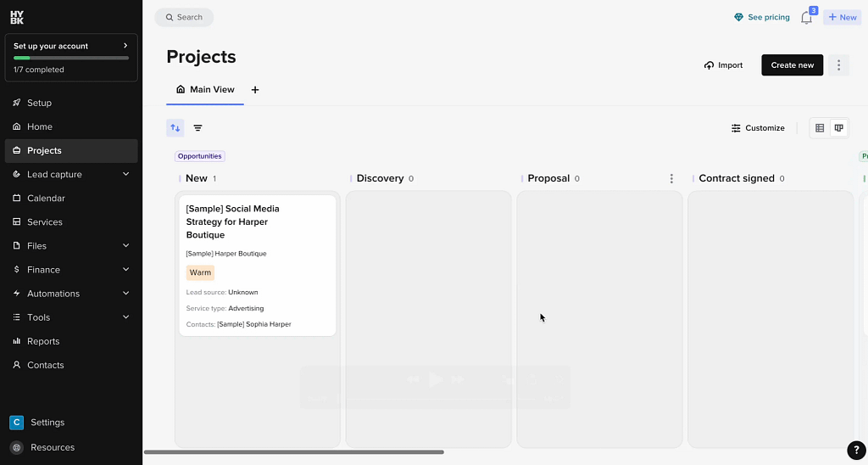The width and height of the screenshot is (868, 465).
Task: Expand the Finance chevron
Action: point(125,269)
